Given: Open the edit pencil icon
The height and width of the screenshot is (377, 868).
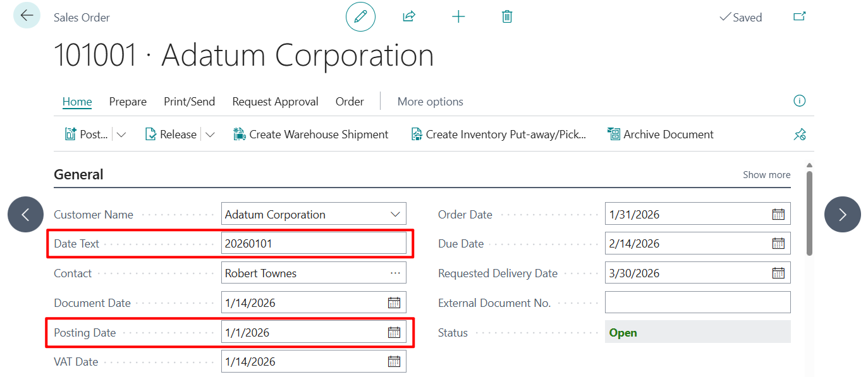Looking at the screenshot, I should [x=360, y=16].
